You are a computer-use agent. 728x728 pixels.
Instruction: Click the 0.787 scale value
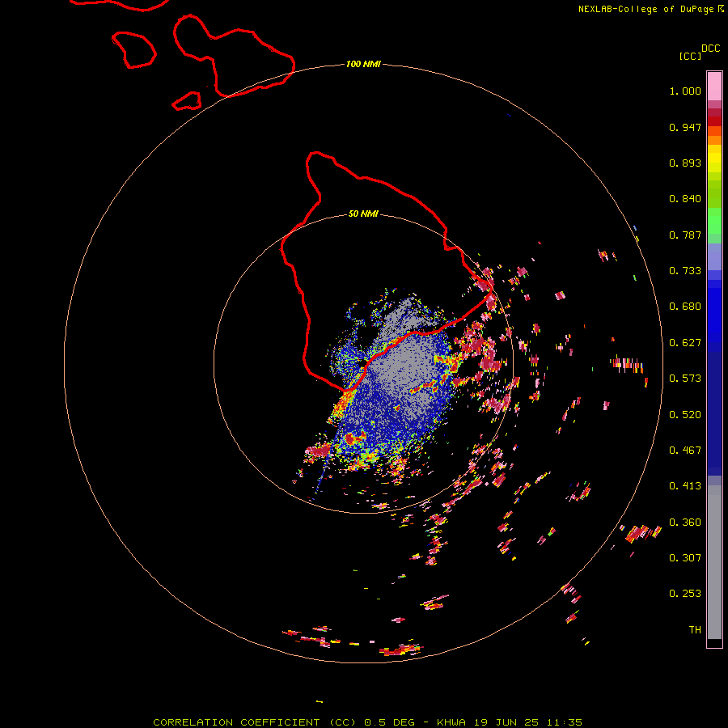pos(685,235)
